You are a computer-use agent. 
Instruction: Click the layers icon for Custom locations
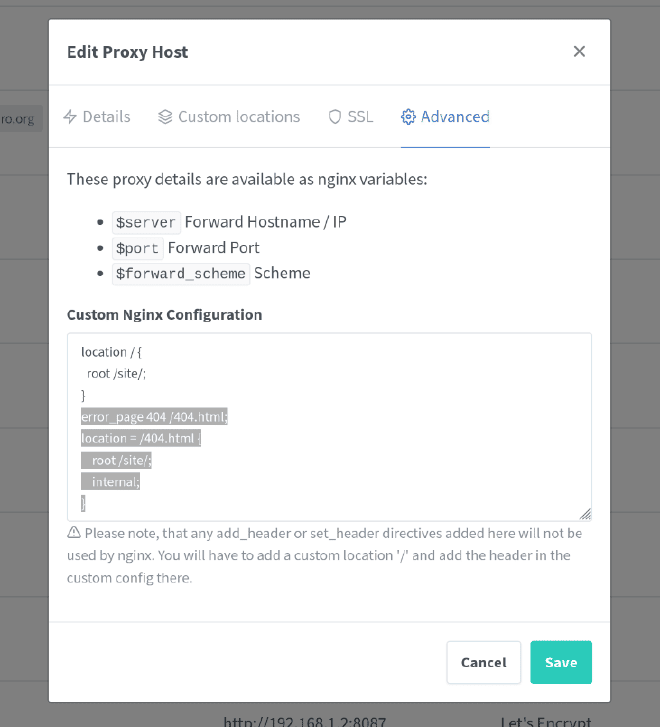coord(165,117)
